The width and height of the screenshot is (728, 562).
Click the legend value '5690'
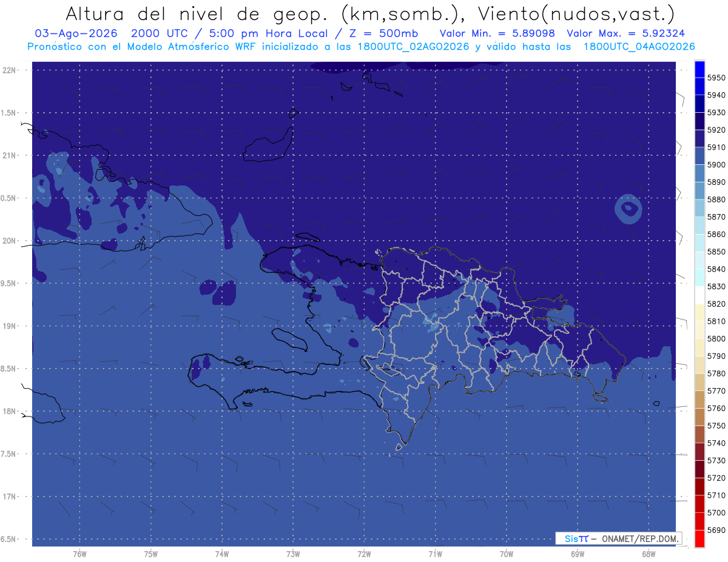click(x=716, y=530)
